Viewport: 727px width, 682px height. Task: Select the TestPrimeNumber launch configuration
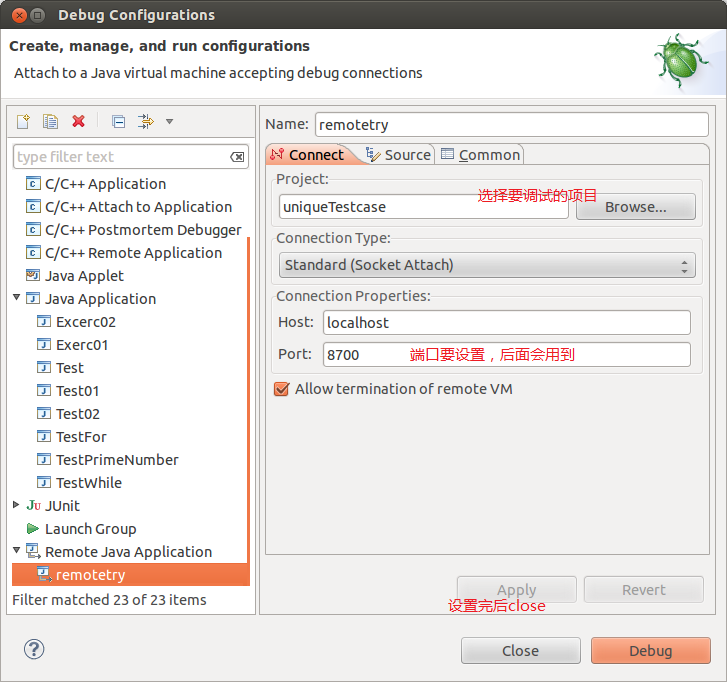(117, 460)
